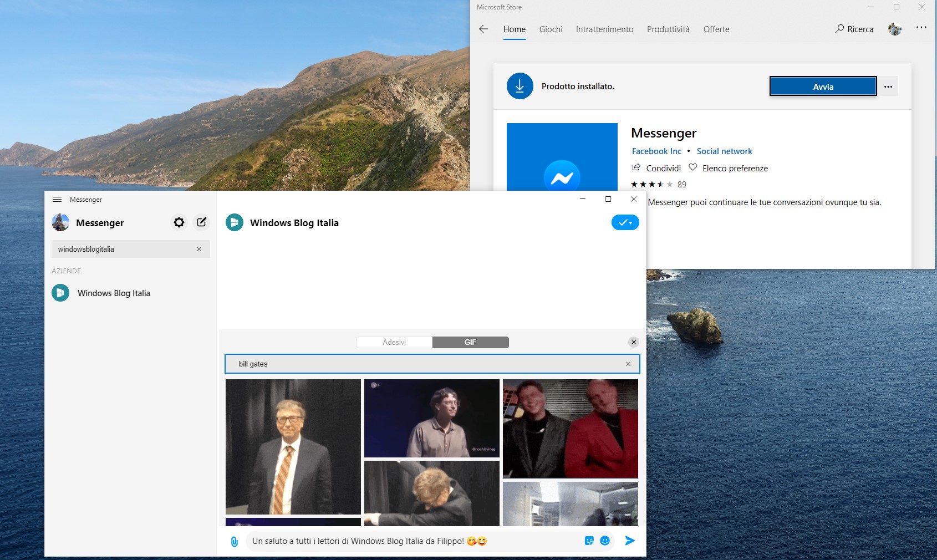This screenshot has width=937, height=560.
Task: Select the GIF of man in polo shirt
Action: [x=432, y=418]
